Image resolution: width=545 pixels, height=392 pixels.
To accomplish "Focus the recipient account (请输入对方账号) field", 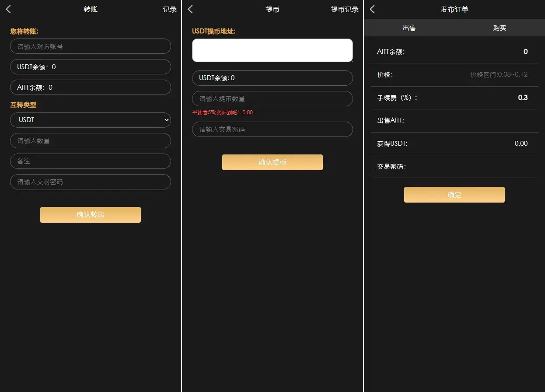I will [90, 46].
